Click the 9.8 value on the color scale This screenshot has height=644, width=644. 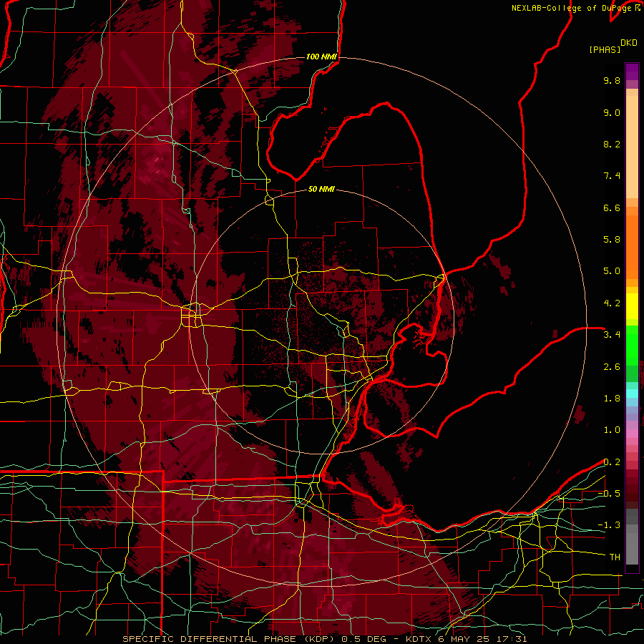(x=612, y=80)
